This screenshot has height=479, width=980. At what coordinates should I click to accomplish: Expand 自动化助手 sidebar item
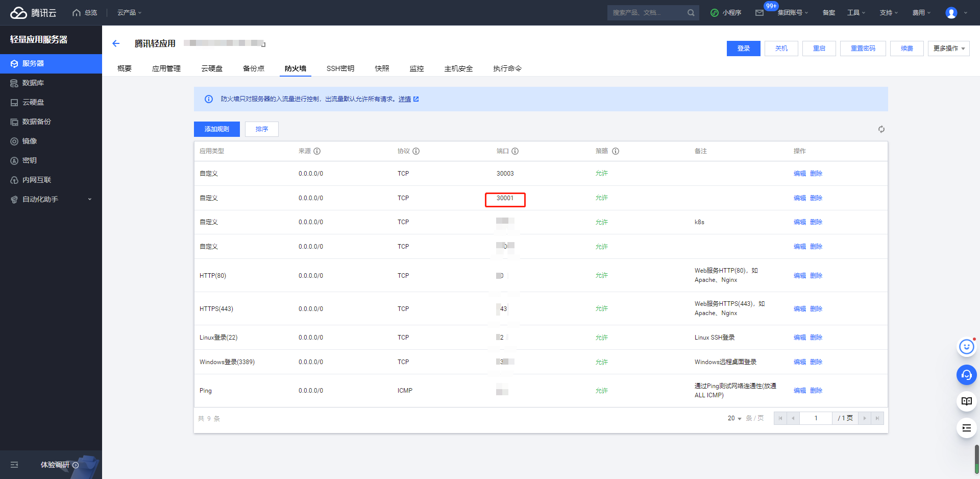click(51, 199)
